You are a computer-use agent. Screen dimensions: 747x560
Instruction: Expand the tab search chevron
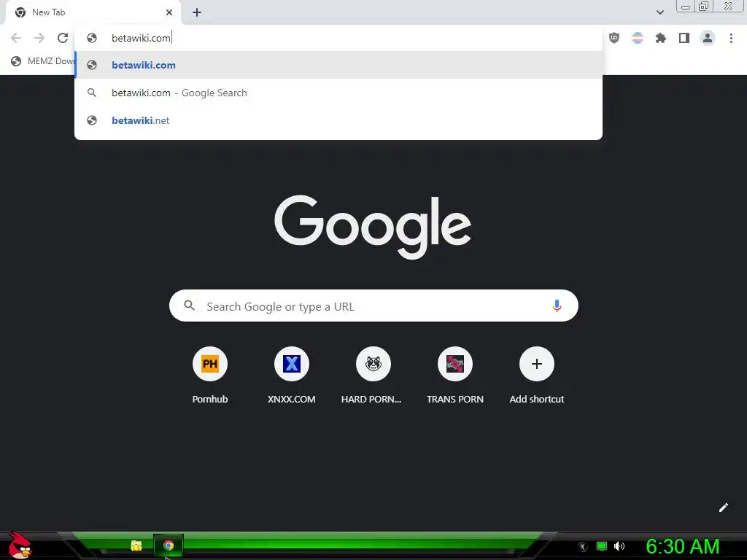659,12
